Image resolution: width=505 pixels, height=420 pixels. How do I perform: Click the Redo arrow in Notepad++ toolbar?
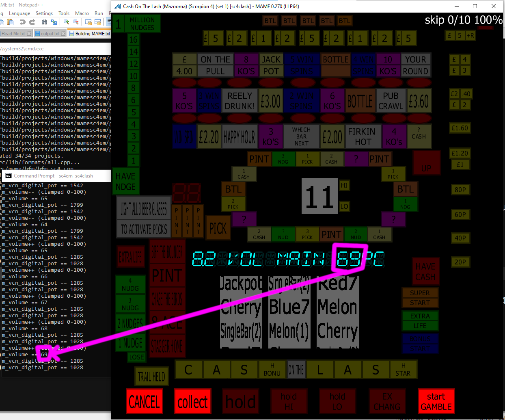coord(32,22)
